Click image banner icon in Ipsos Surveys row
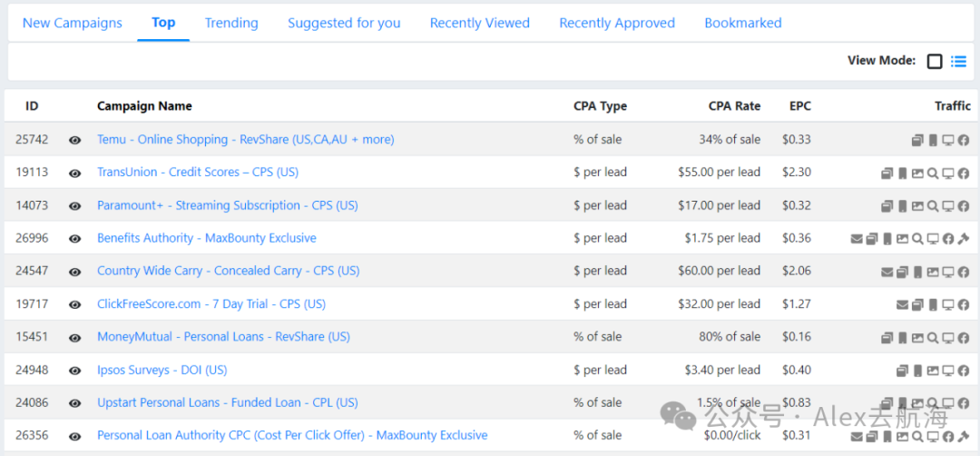The width and height of the screenshot is (980, 456). pyautogui.click(x=933, y=371)
